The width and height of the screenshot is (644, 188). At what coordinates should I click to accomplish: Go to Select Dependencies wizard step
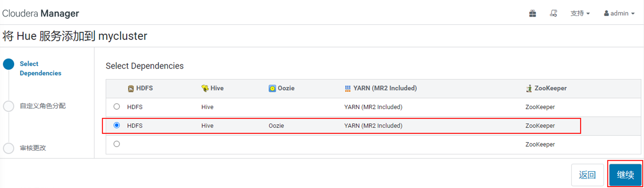(x=40, y=68)
